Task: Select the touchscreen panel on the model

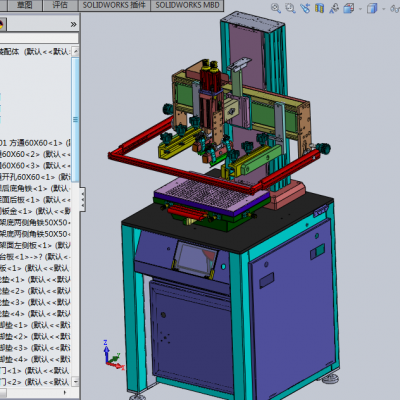Action: [195, 259]
